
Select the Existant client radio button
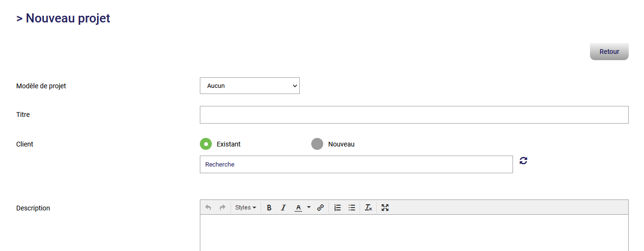pos(206,144)
